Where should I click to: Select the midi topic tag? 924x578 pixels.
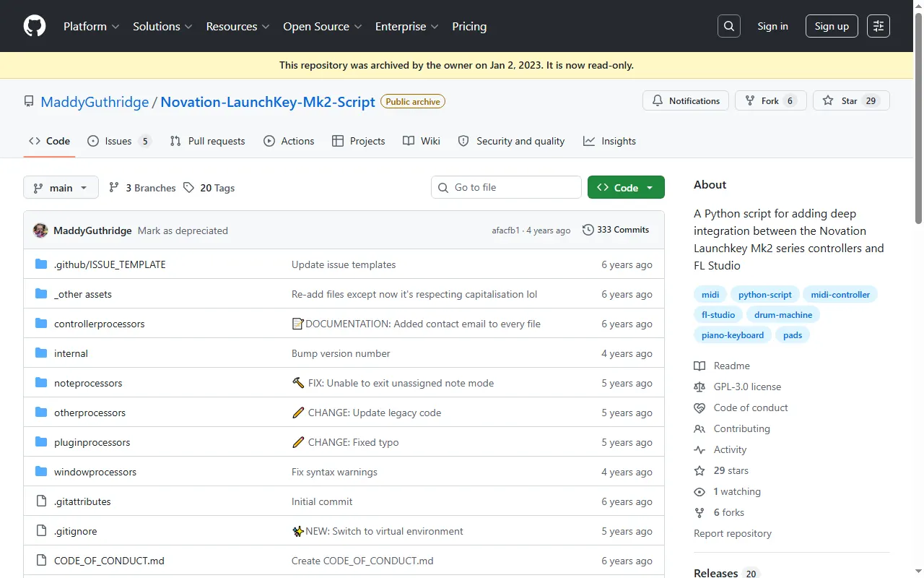point(710,295)
